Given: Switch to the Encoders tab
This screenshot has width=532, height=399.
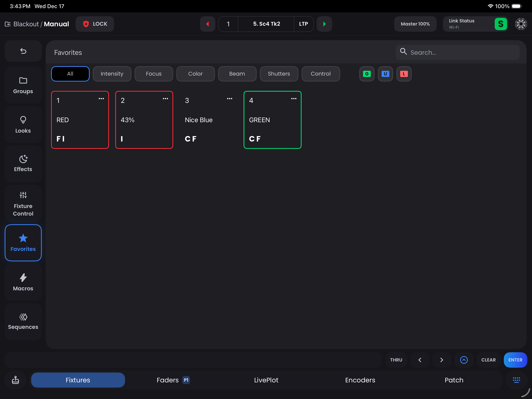Looking at the screenshot, I should pos(360,380).
